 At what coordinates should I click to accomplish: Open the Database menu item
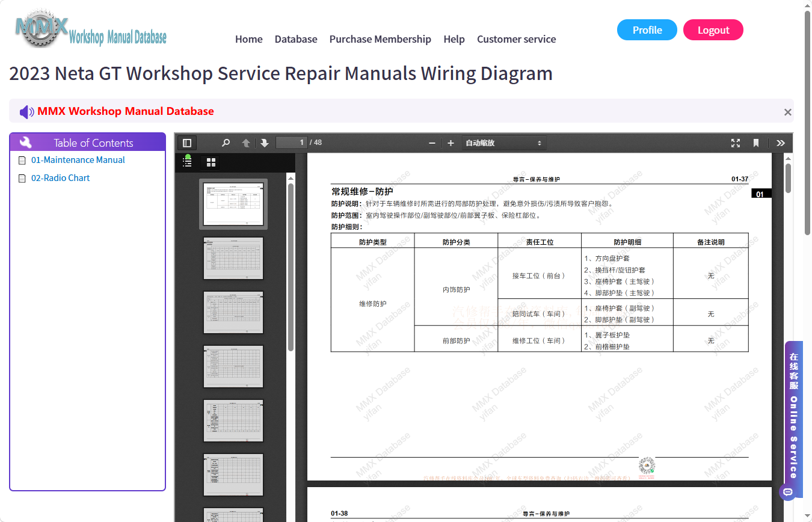(x=296, y=39)
